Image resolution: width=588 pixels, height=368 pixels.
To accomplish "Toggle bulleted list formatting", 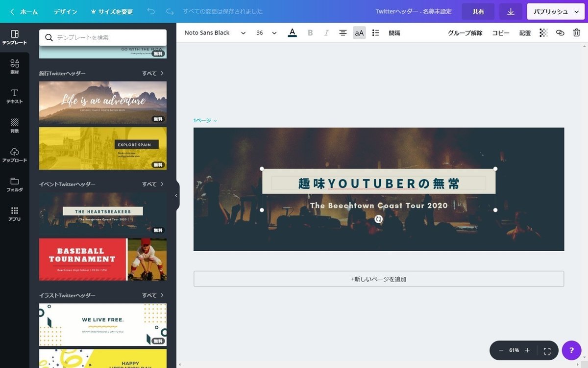I will (376, 33).
